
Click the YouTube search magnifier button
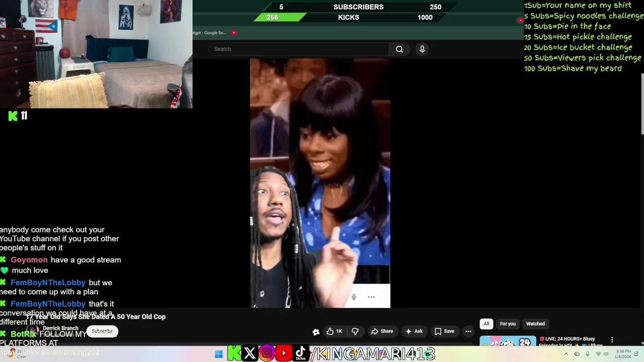tap(399, 49)
